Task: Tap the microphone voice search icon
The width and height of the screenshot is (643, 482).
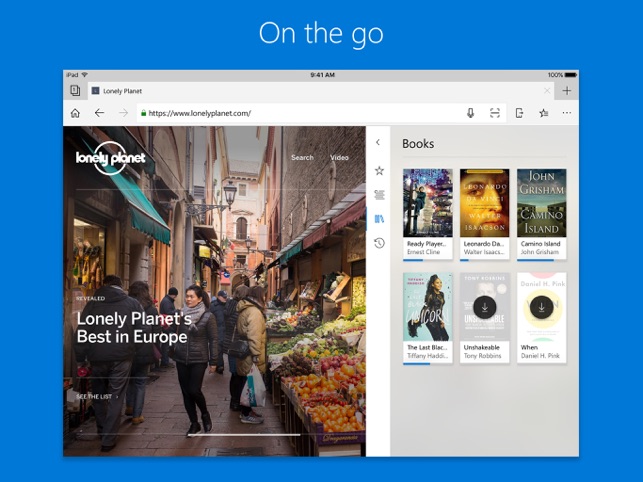Action: (x=470, y=113)
